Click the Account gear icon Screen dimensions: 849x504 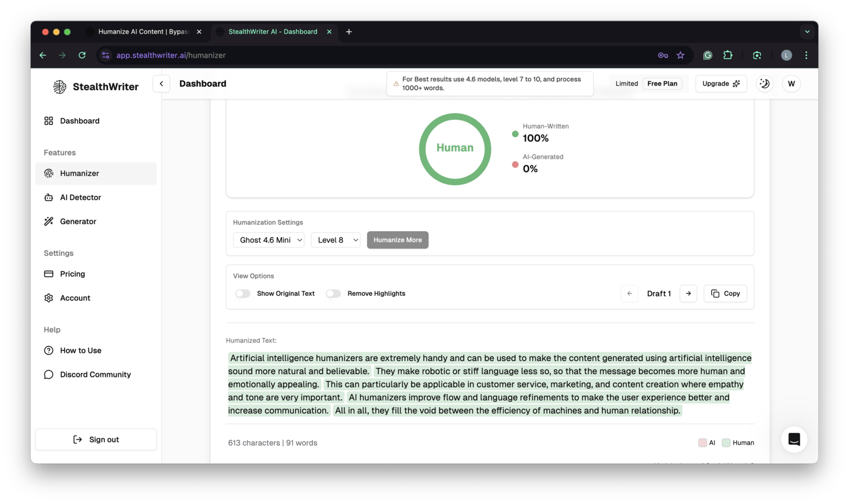click(x=49, y=298)
